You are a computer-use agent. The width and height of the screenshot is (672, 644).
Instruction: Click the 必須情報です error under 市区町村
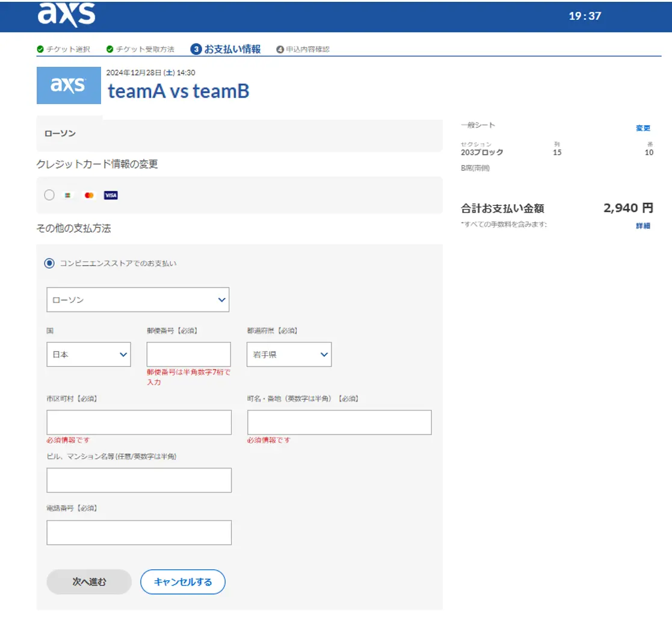pyautogui.click(x=68, y=440)
